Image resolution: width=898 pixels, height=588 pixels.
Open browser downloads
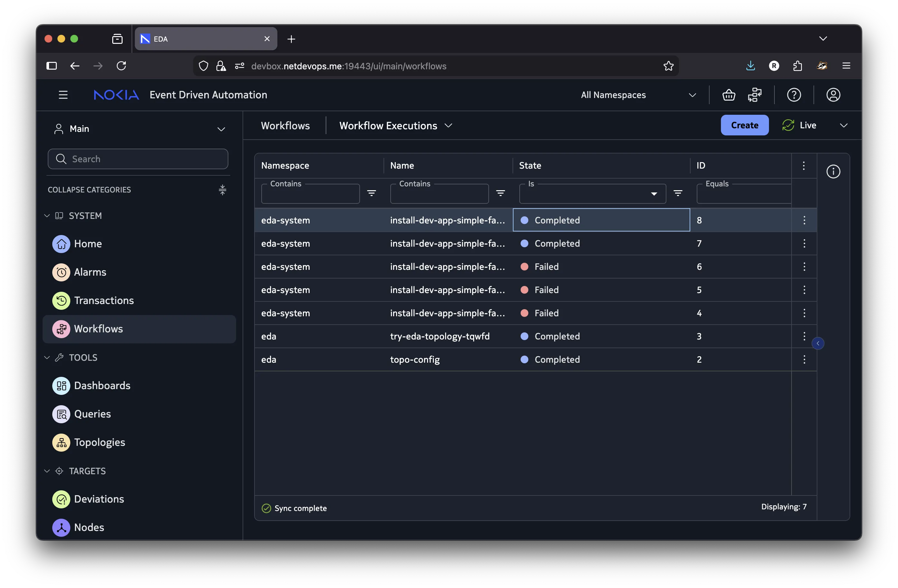coord(750,66)
